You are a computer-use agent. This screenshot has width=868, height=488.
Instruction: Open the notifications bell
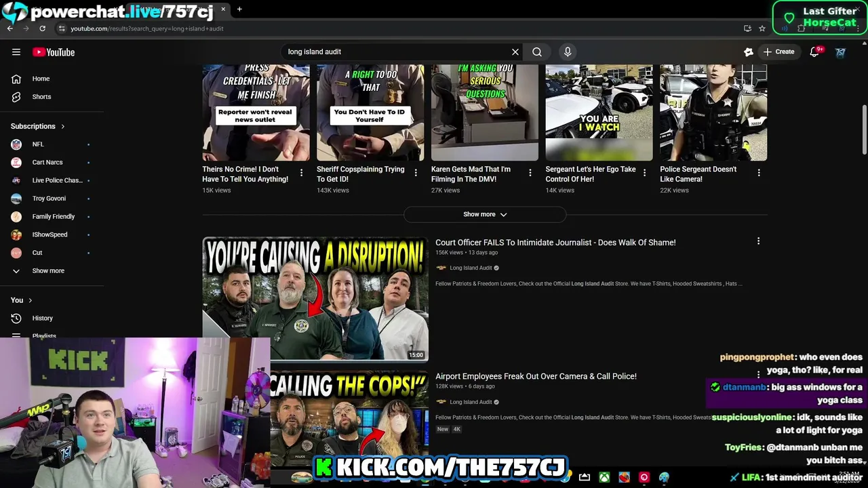(815, 52)
